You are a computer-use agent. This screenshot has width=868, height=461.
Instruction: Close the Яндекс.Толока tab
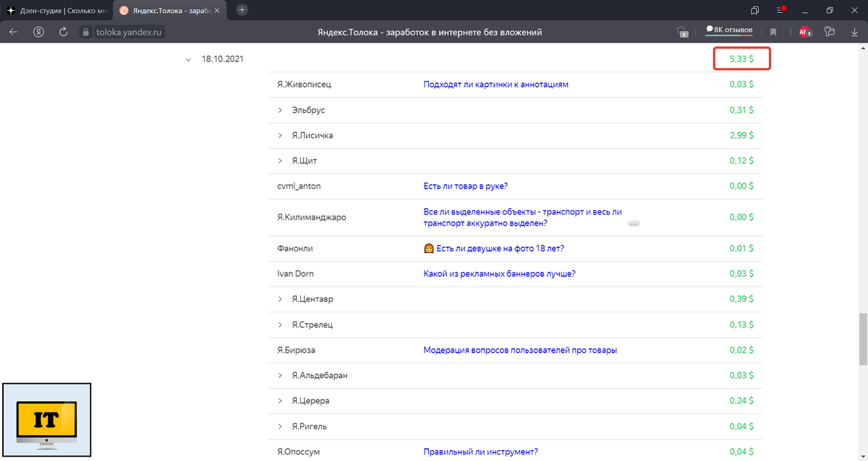click(217, 10)
